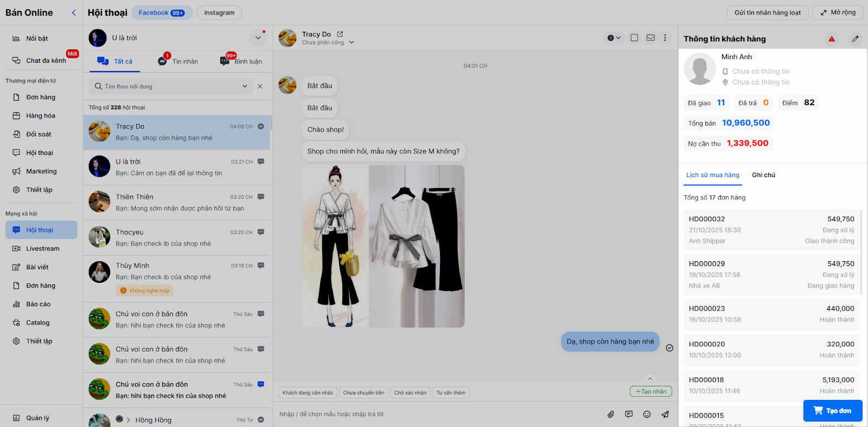Apply the Khách đang cân nhắc label
Screen dimensions: 868x427
click(308, 393)
